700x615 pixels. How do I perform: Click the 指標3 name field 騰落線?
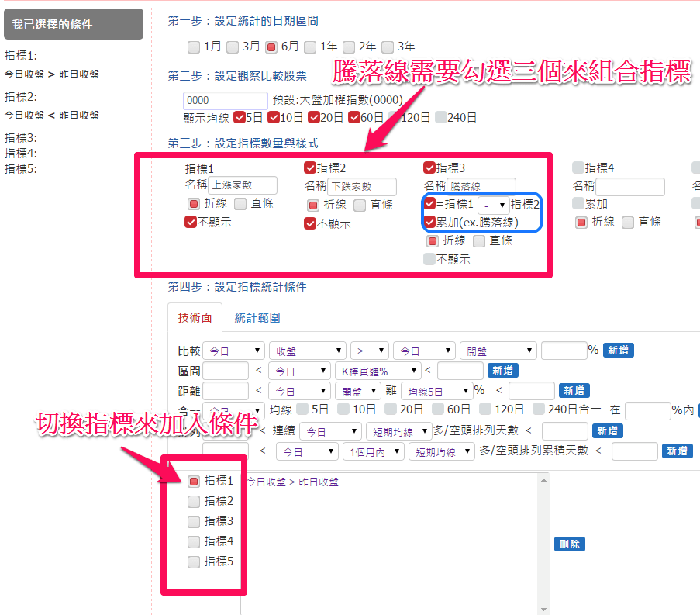481,186
